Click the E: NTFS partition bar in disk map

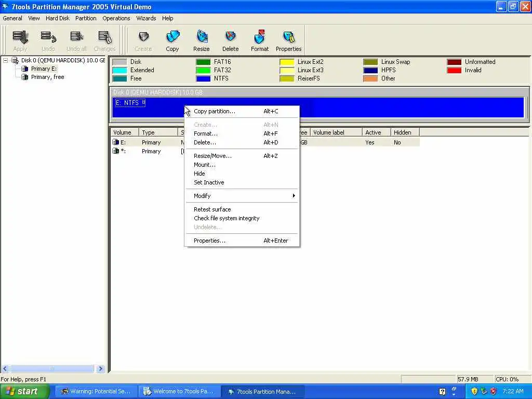[x=318, y=108]
